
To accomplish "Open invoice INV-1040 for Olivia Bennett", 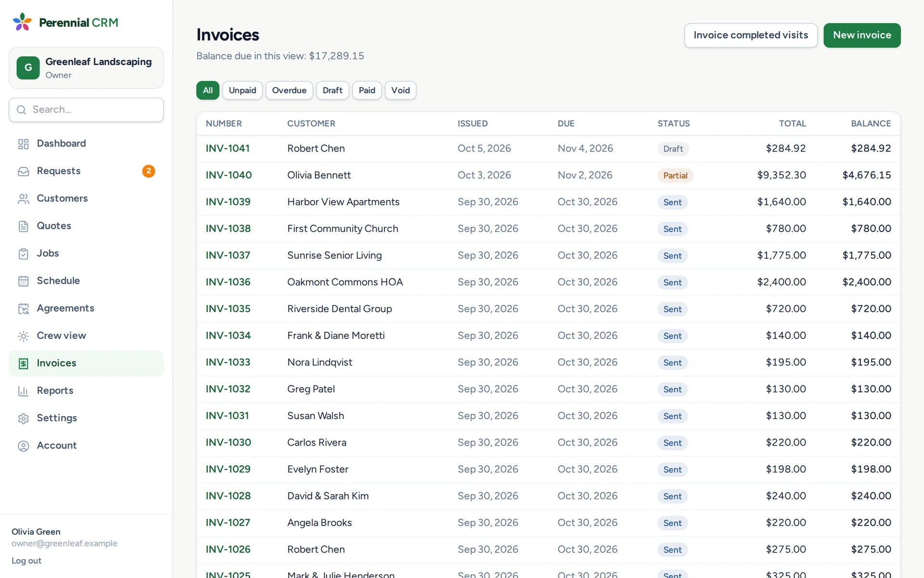I will 229,175.
